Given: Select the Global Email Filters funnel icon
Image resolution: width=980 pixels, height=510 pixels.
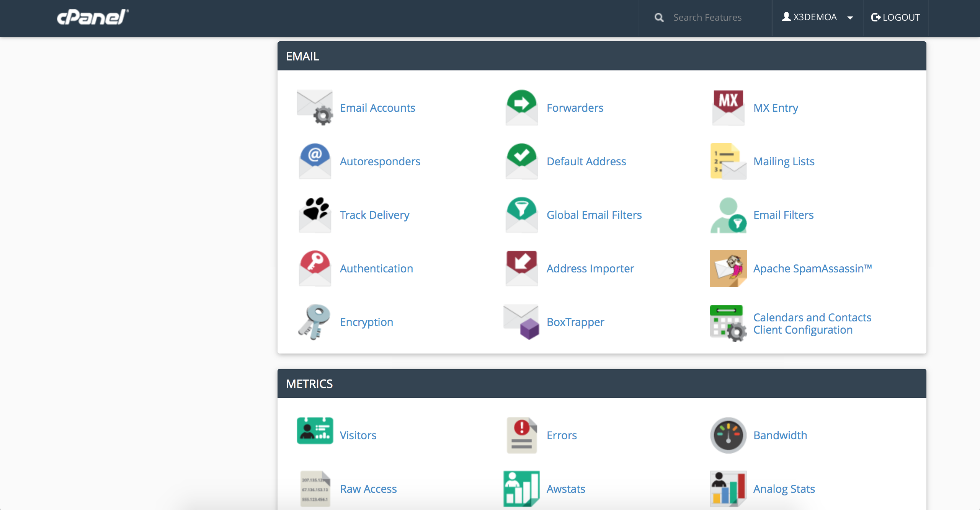Looking at the screenshot, I should pyautogui.click(x=521, y=215).
